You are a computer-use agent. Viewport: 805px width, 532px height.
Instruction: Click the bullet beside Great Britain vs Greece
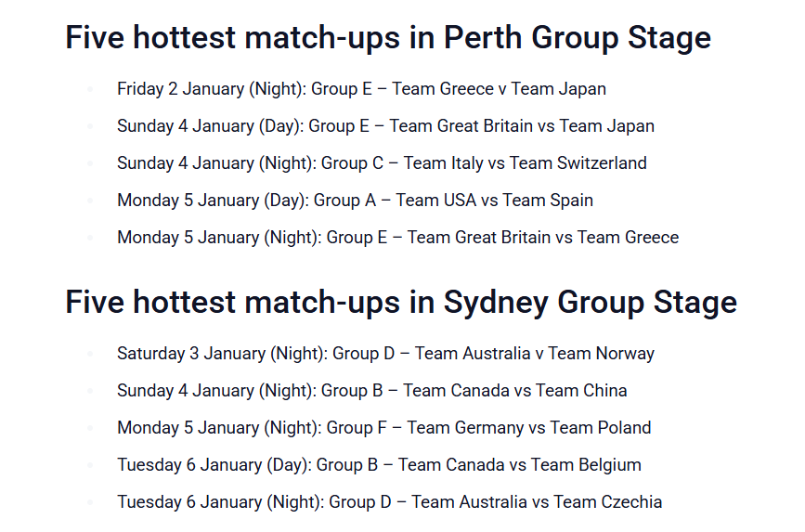(x=90, y=238)
